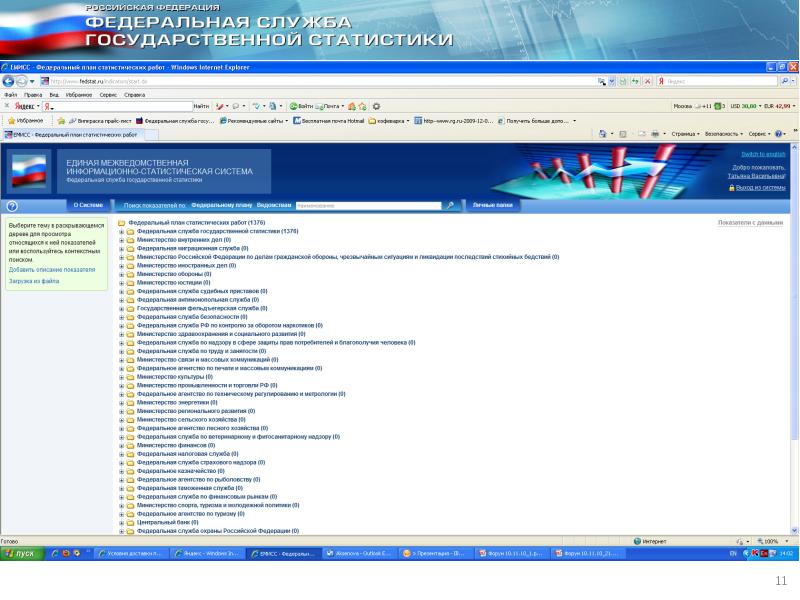800x600 pixels.
Task: Click the О Системе tab
Action: 88,205
